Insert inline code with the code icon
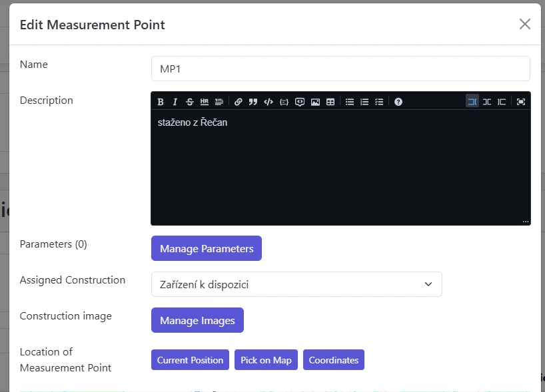The image size is (545, 392). pyautogui.click(x=267, y=101)
